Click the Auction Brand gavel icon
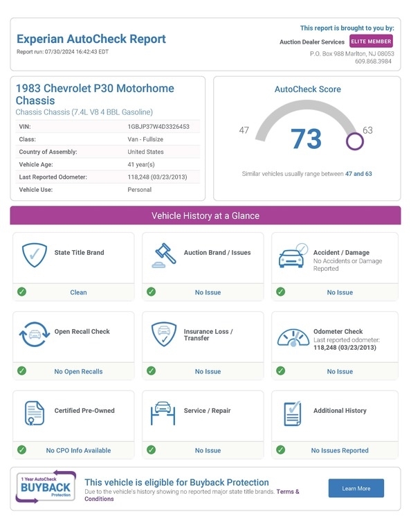 click(164, 255)
